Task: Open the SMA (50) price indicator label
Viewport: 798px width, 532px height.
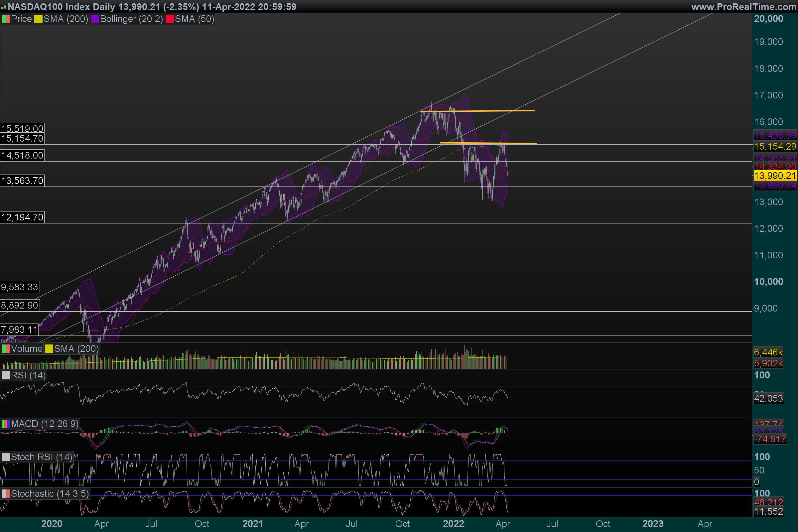Action: 195,19
